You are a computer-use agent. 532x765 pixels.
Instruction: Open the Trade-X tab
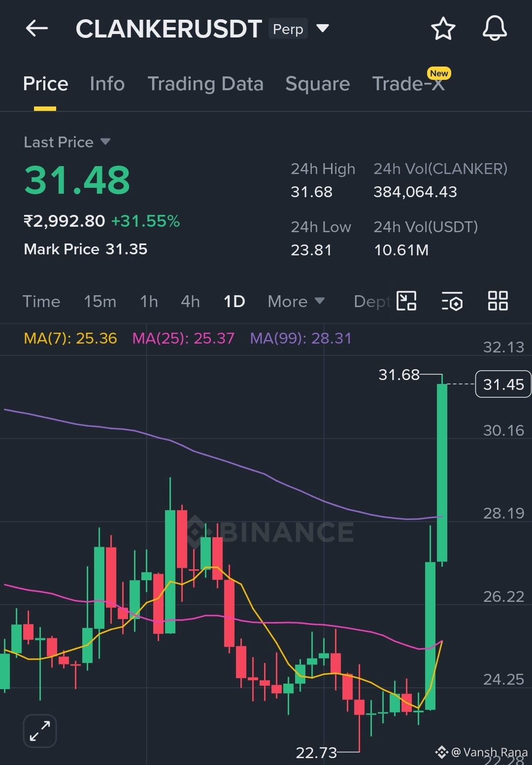(409, 84)
